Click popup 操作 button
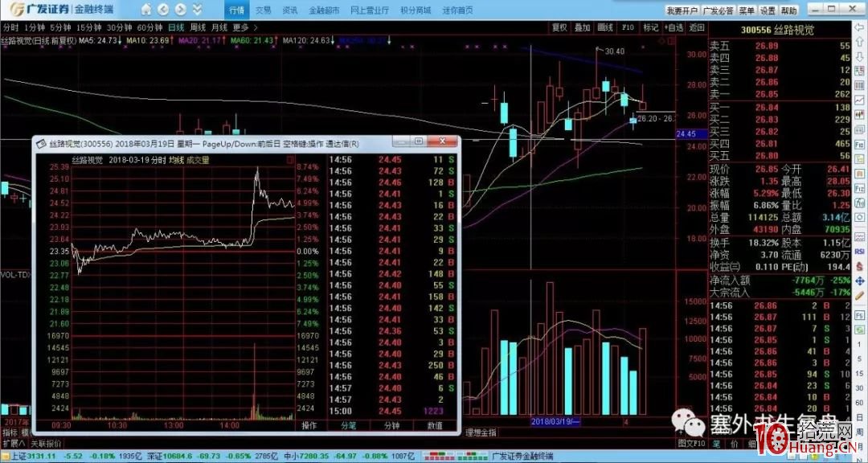 pos(309,425)
